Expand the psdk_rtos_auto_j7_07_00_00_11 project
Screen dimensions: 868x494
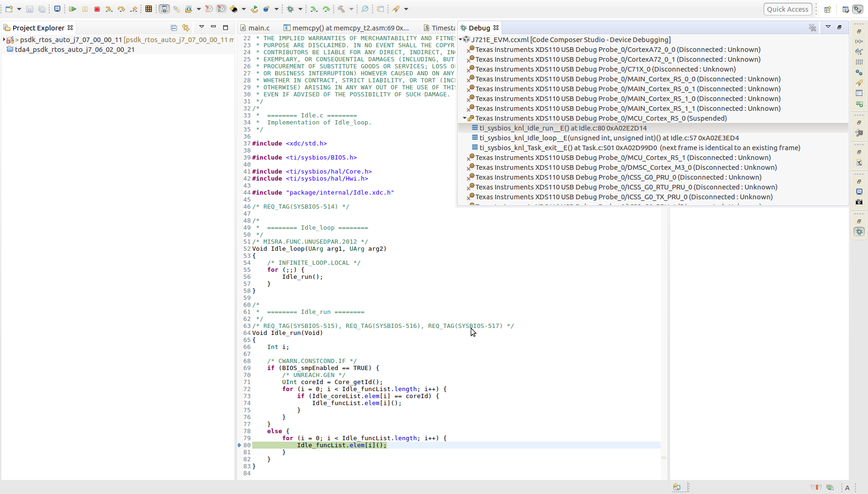click(x=4, y=40)
